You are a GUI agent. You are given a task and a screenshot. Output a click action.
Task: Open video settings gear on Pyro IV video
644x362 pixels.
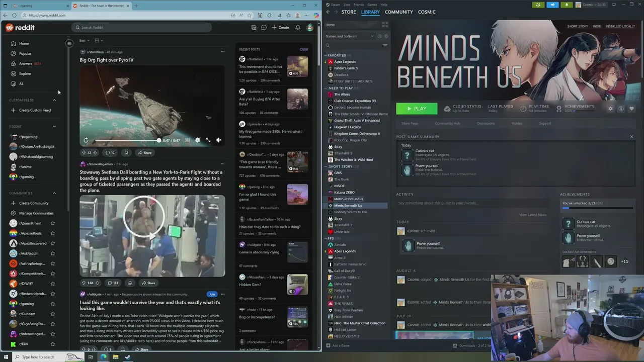pos(198,140)
